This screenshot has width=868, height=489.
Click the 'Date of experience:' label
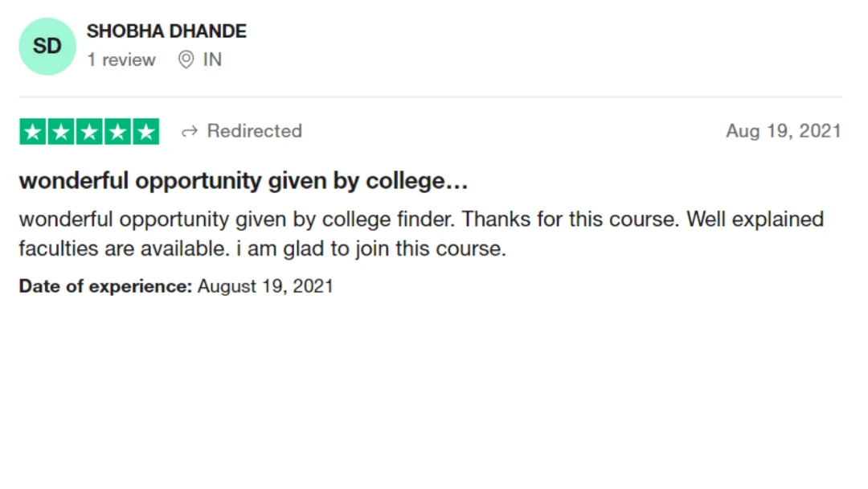coord(105,286)
